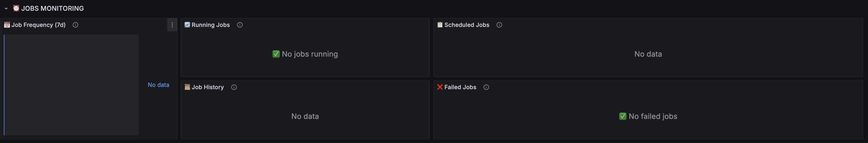868x143 pixels.
Task: Click the info icon next to Job History
Action: tap(234, 87)
